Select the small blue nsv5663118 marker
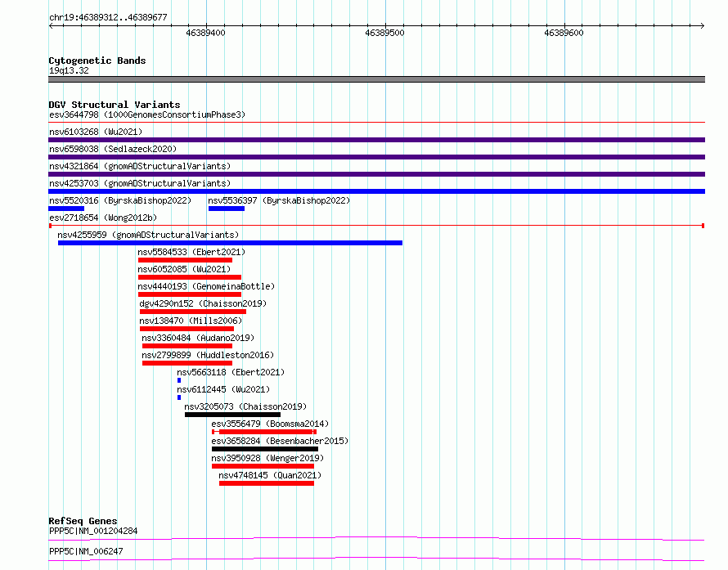 179,380
